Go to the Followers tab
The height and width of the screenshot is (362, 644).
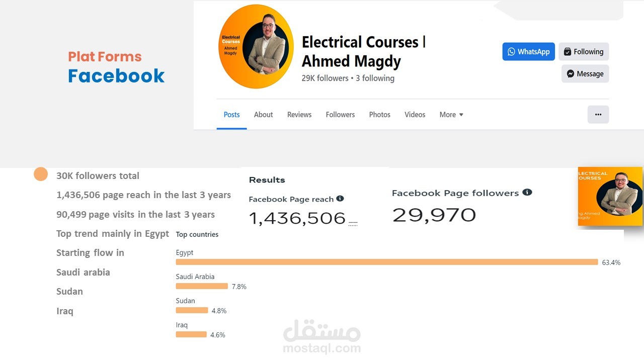click(340, 115)
